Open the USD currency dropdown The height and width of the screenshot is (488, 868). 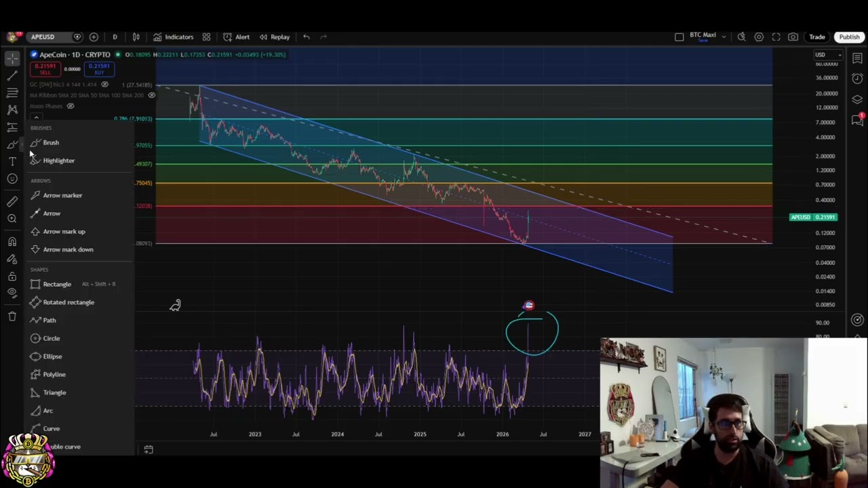(x=828, y=55)
